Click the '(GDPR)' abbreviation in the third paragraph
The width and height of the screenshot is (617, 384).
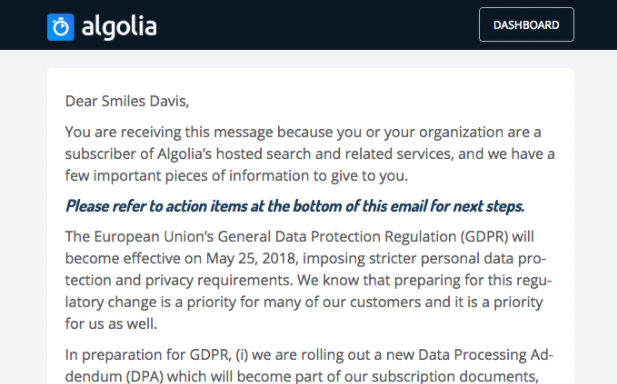click(x=484, y=236)
